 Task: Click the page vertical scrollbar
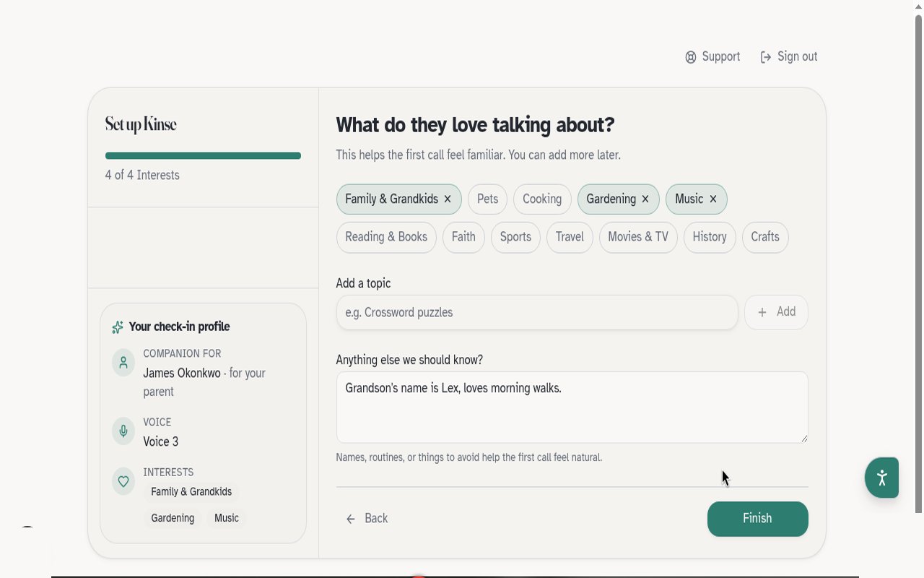tap(919, 264)
